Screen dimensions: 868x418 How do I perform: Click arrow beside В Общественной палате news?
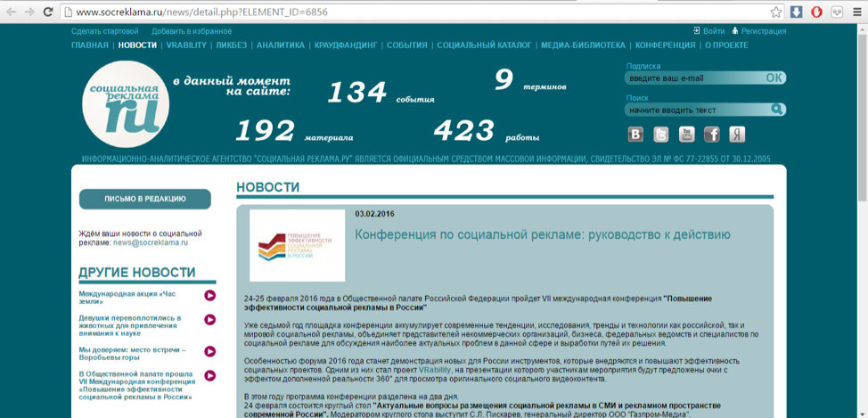pos(209,375)
